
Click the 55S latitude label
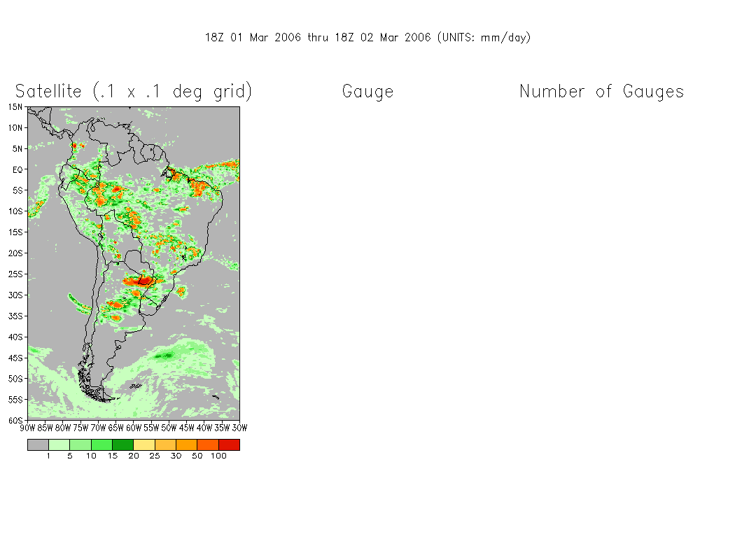pyautogui.click(x=15, y=400)
